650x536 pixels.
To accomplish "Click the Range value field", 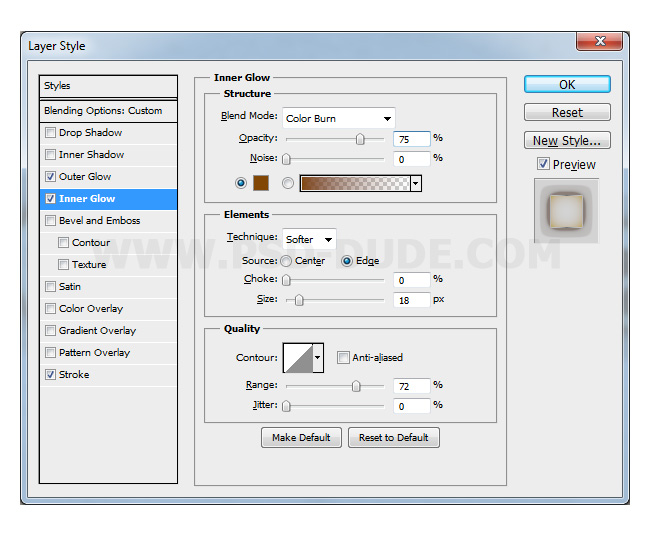I will coord(412,386).
